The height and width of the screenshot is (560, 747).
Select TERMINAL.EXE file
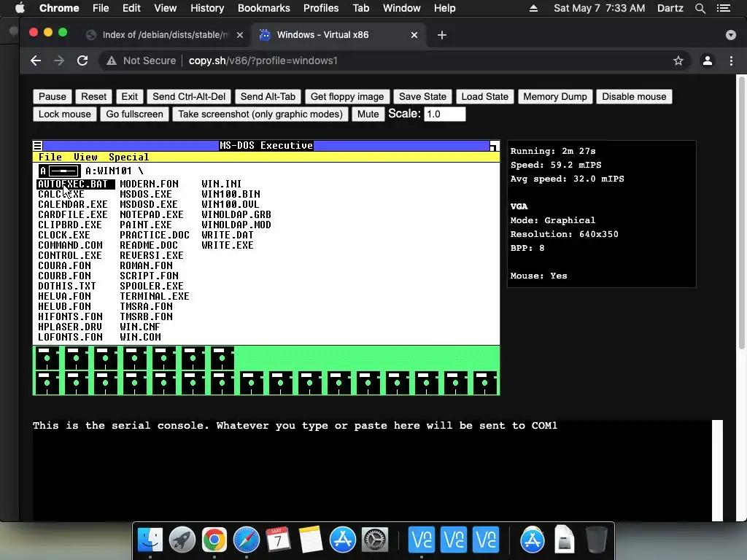[155, 296]
